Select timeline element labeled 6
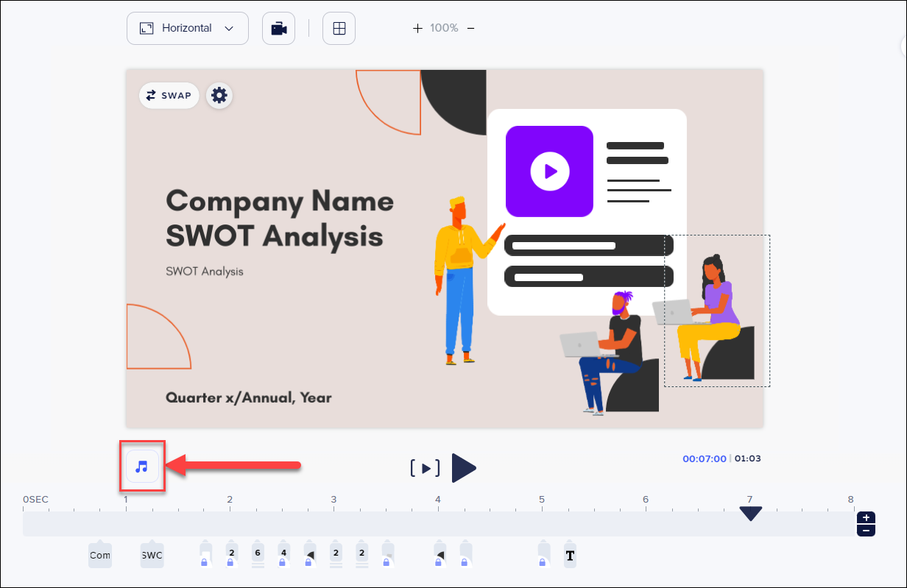 pyautogui.click(x=257, y=553)
